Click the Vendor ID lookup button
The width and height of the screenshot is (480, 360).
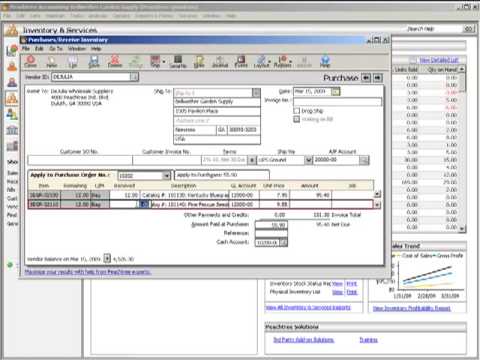click(134, 77)
